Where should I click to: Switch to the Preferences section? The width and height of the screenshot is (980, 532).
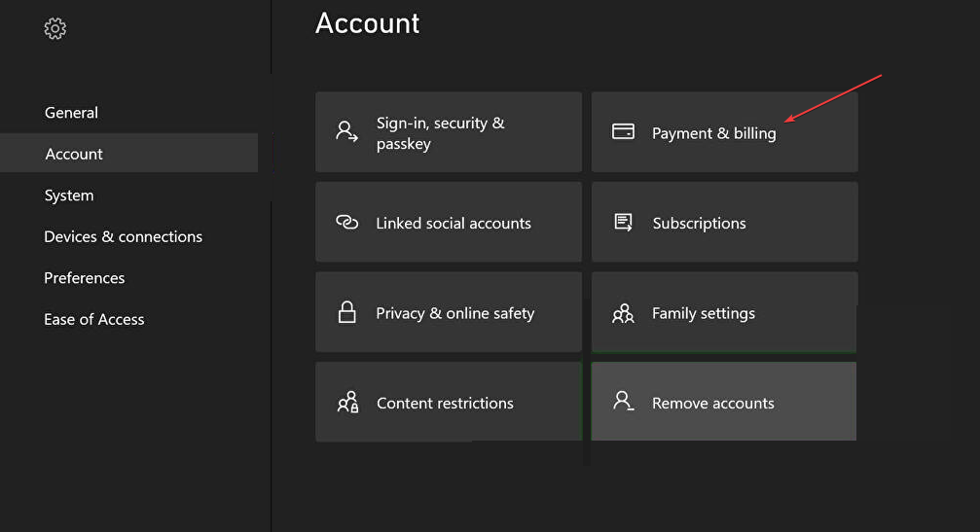(85, 278)
